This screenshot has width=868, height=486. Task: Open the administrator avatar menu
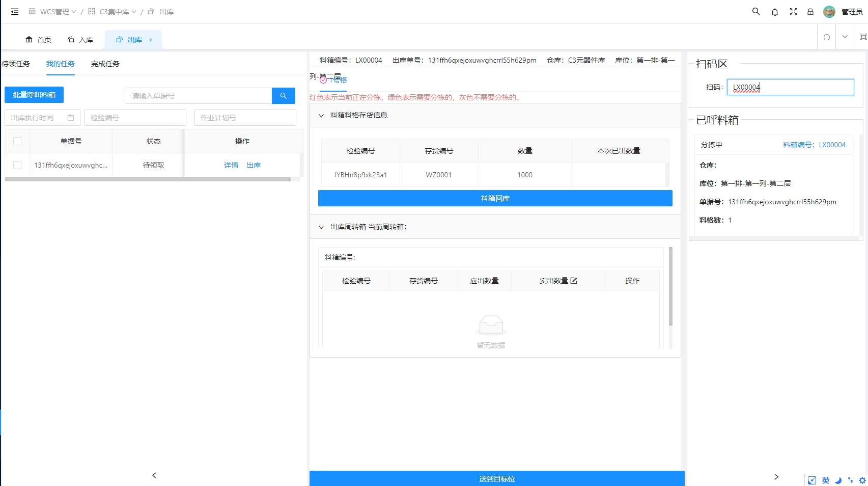(x=829, y=12)
